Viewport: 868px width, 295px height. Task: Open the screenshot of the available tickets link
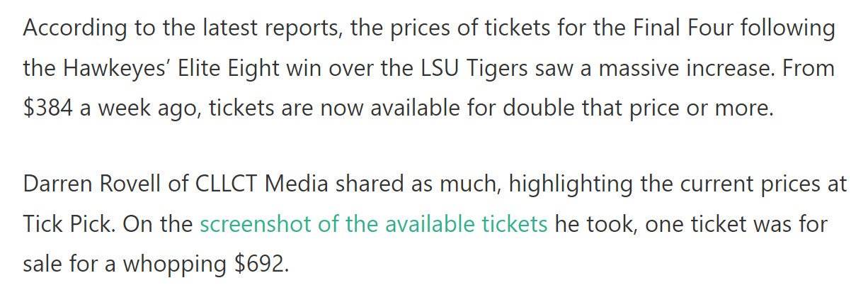pyautogui.click(x=374, y=223)
